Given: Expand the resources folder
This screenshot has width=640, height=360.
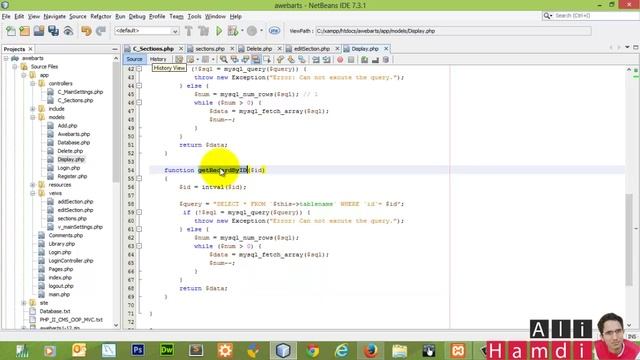Looking at the screenshot, I should tap(33, 185).
